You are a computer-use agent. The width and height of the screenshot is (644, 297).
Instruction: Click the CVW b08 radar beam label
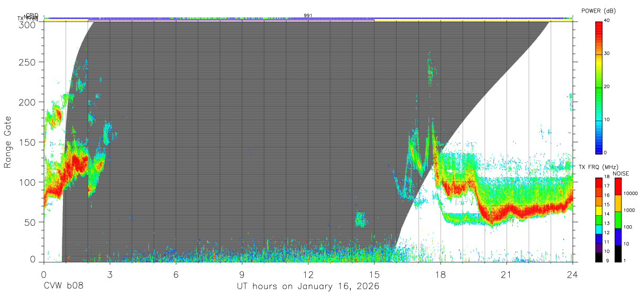pos(63,287)
